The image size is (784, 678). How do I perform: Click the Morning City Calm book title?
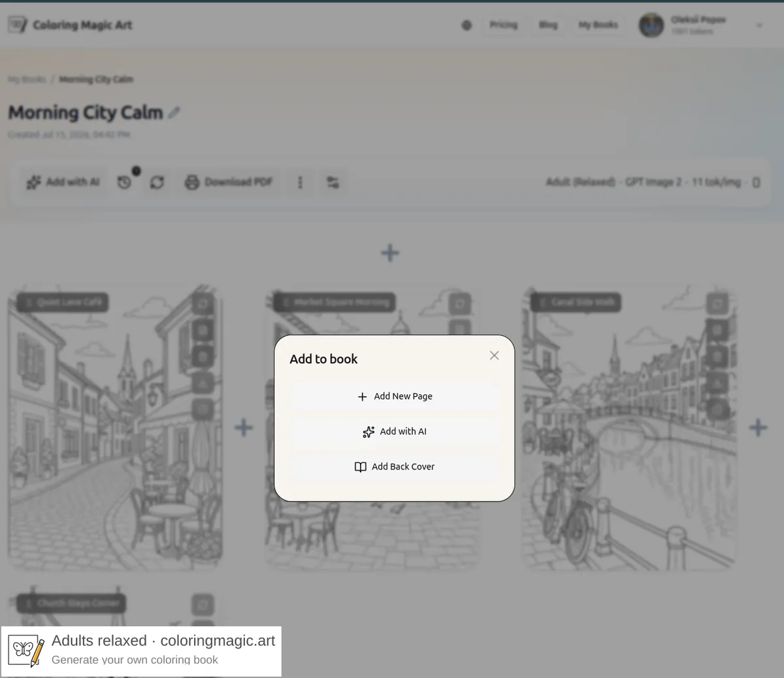tap(86, 112)
